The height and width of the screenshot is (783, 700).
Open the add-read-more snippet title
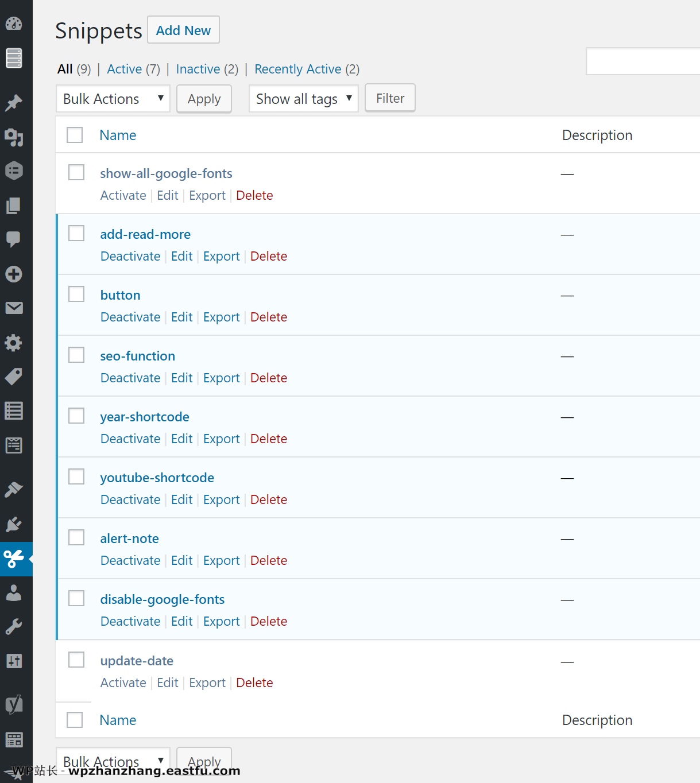click(x=145, y=234)
